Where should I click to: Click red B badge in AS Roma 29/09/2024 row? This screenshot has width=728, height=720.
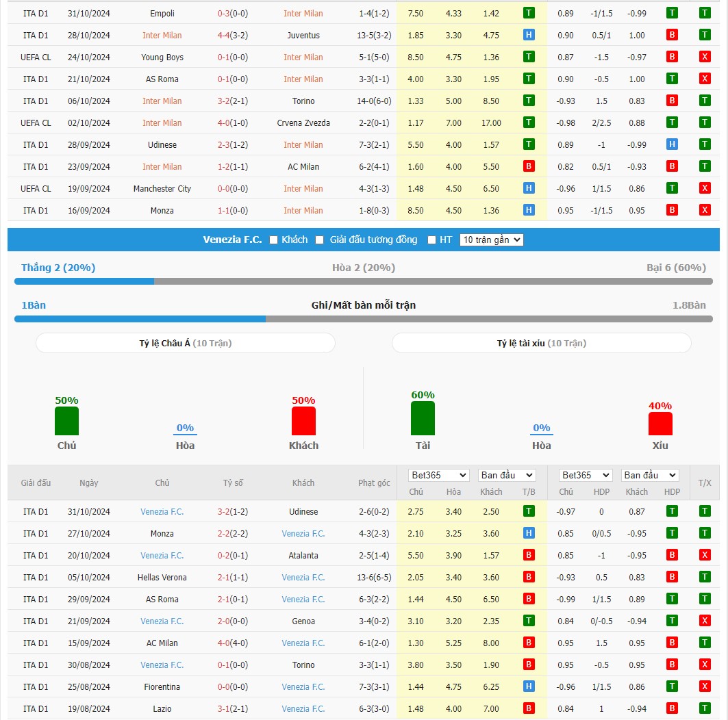528,598
